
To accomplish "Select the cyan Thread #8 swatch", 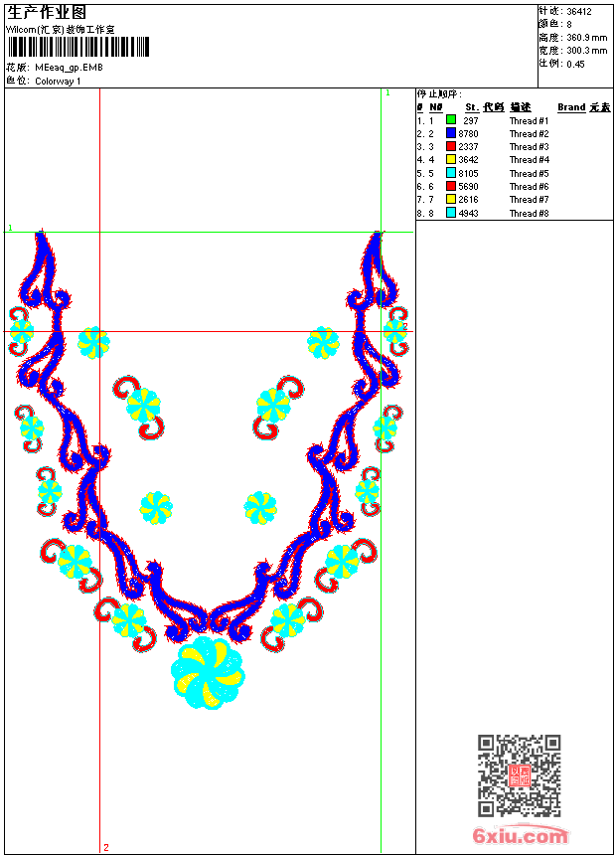I will point(451,213).
